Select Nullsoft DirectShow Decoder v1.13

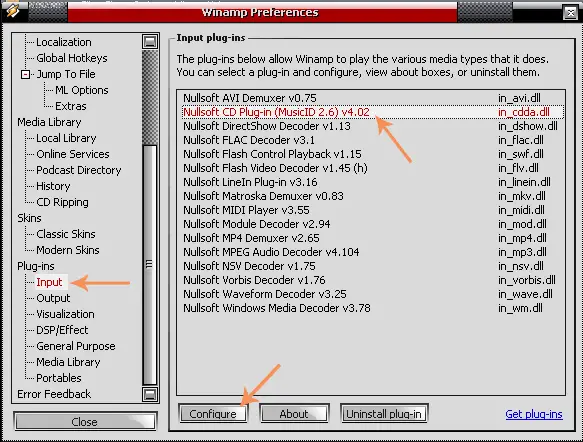(373, 126)
